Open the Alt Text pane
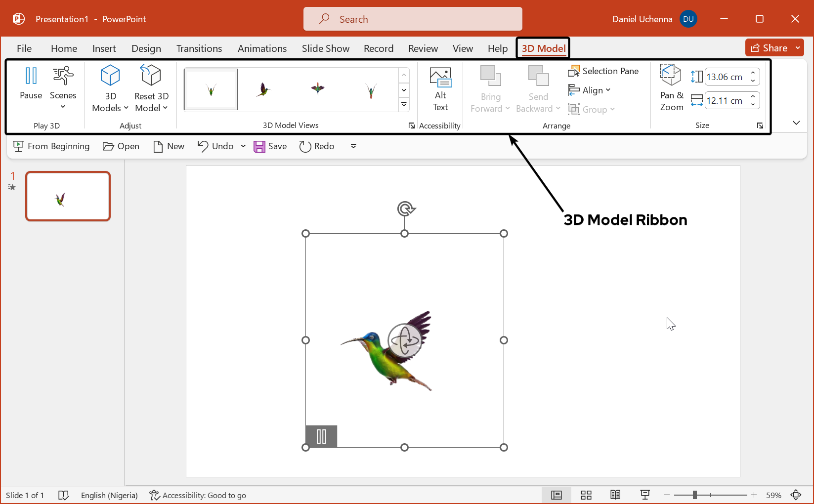The height and width of the screenshot is (504, 814). [x=440, y=89]
